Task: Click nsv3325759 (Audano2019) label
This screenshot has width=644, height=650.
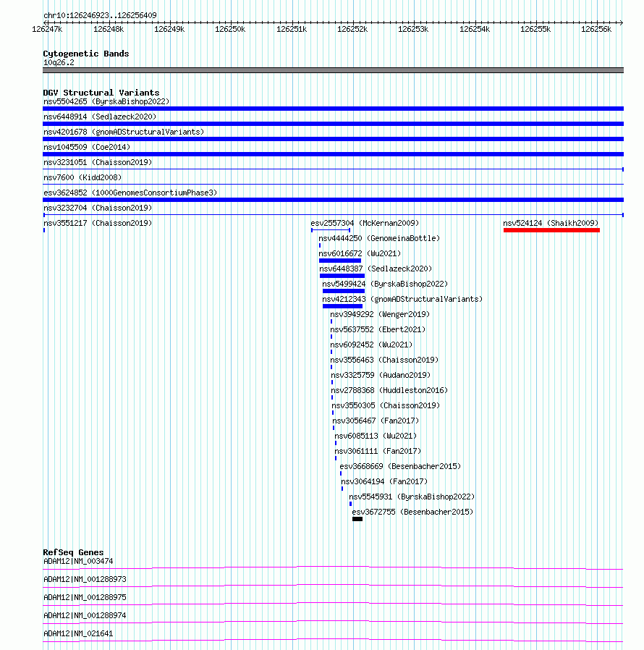Action: (381, 375)
